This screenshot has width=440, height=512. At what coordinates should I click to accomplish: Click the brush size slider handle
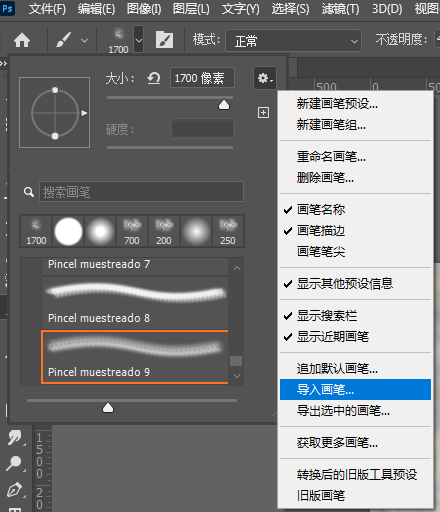pyautogui.click(x=224, y=105)
